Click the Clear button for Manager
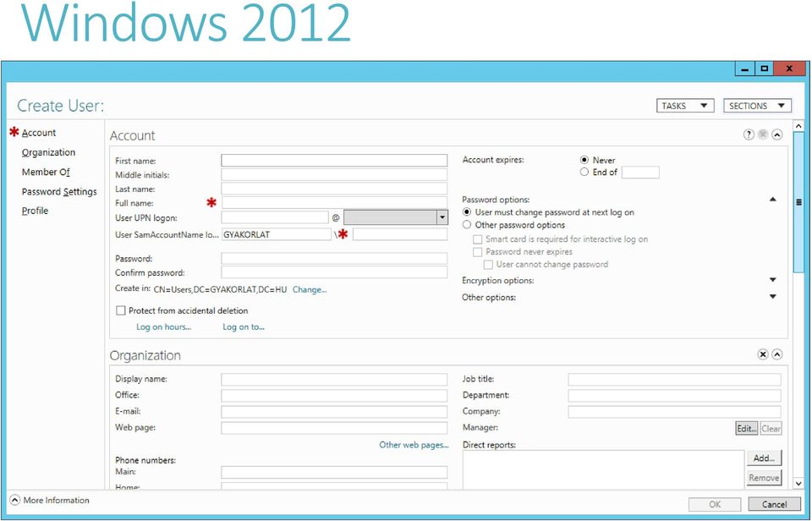This screenshot has width=812, height=521. [x=771, y=428]
